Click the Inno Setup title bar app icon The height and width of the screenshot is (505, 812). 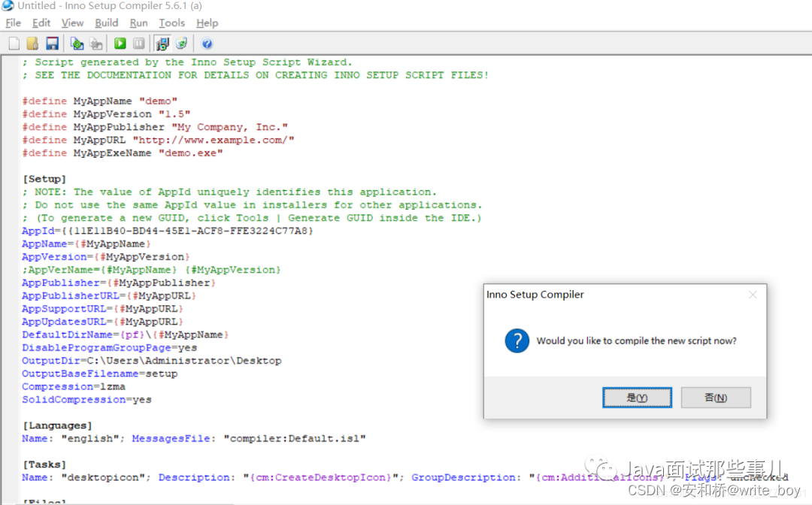8,6
